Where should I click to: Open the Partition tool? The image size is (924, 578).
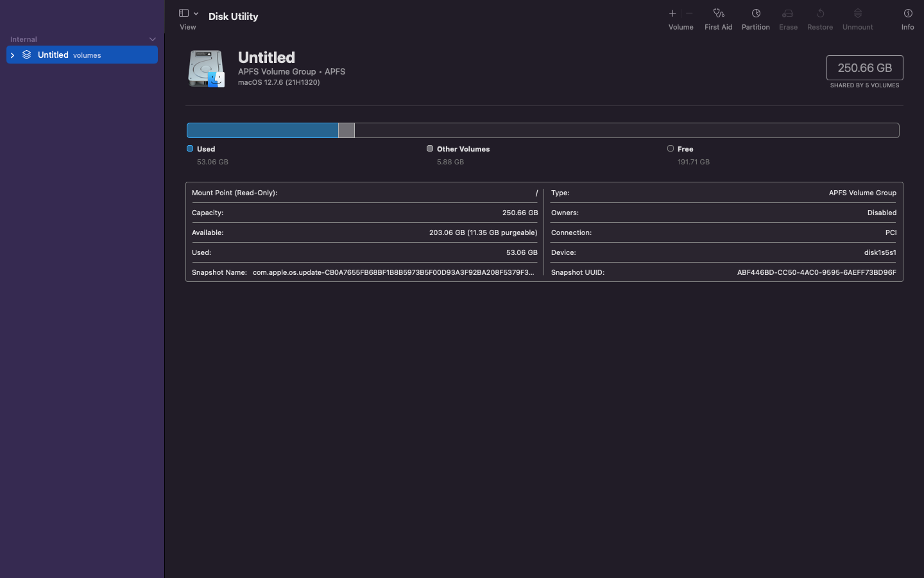point(755,13)
